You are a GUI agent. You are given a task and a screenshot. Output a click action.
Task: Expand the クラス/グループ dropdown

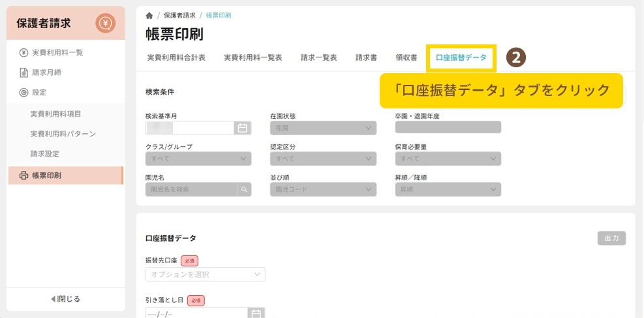tap(198, 159)
